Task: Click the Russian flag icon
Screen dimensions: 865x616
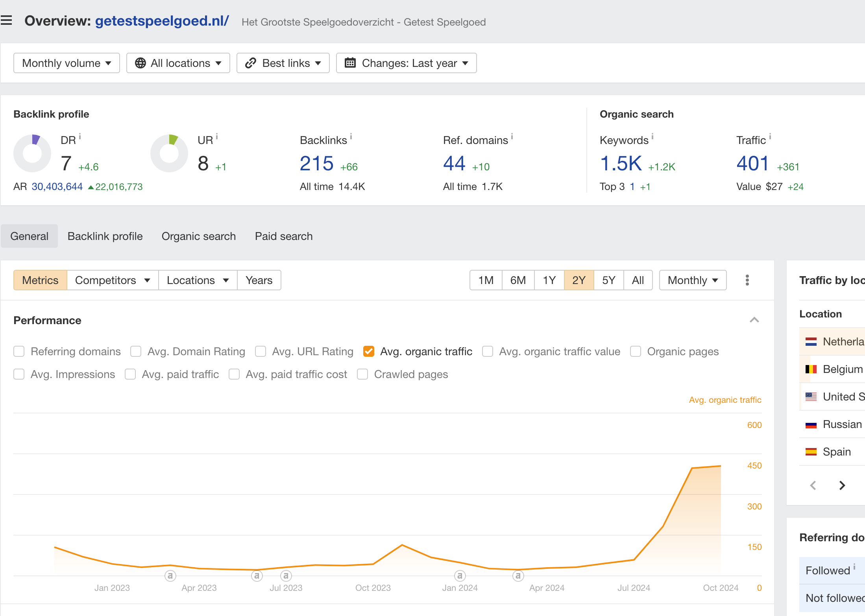Action: [x=811, y=424]
